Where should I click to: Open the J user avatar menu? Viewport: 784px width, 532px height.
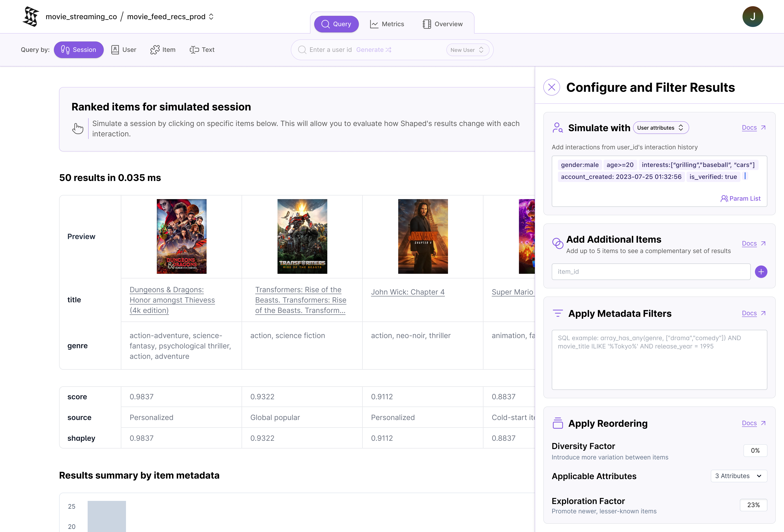coord(752,17)
